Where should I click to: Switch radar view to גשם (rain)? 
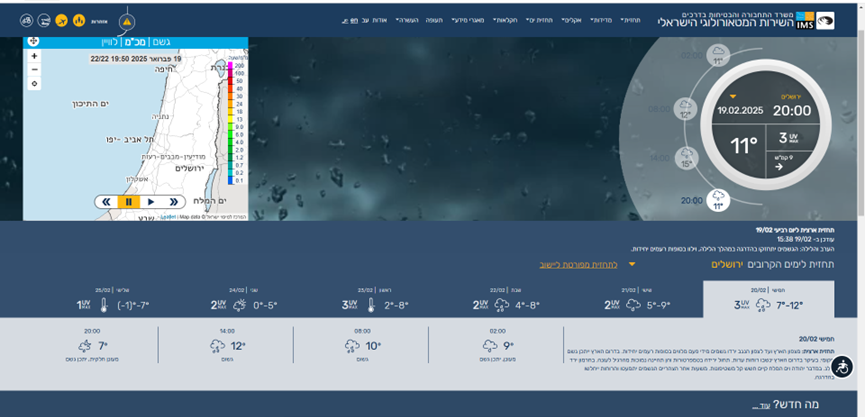click(x=163, y=42)
